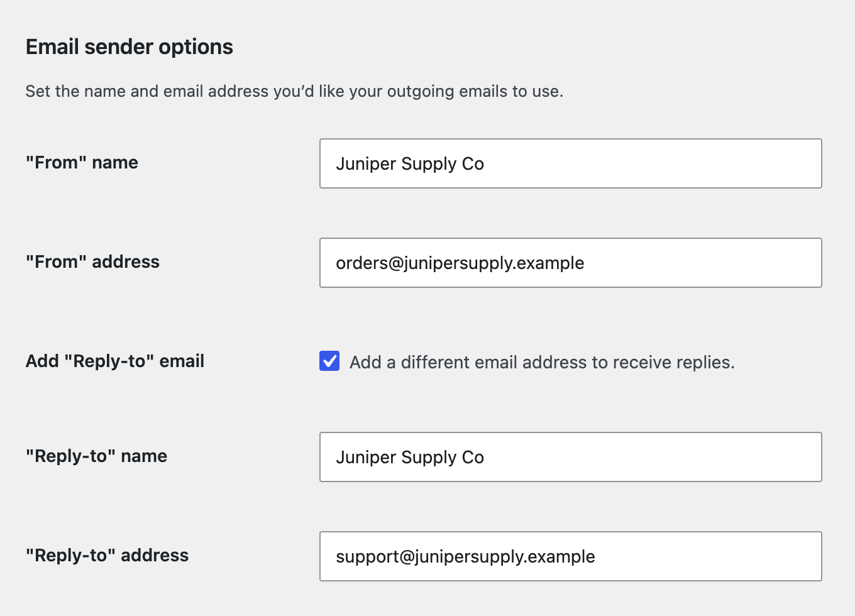Place cursor in support@junipersupply.example text

pos(465,556)
